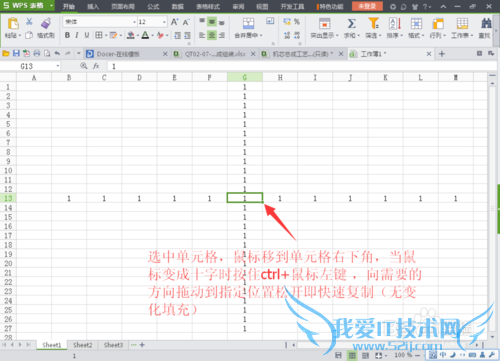The height and width of the screenshot is (361, 500).
Task: Click cell H13 containing 1
Action: [x=280, y=198]
